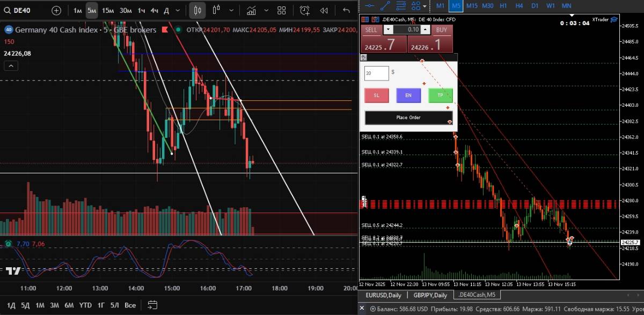Viewport: 644px width, 315px height.
Task: Open the GBPJPY,Daily chart tab
Action: pos(430,295)
